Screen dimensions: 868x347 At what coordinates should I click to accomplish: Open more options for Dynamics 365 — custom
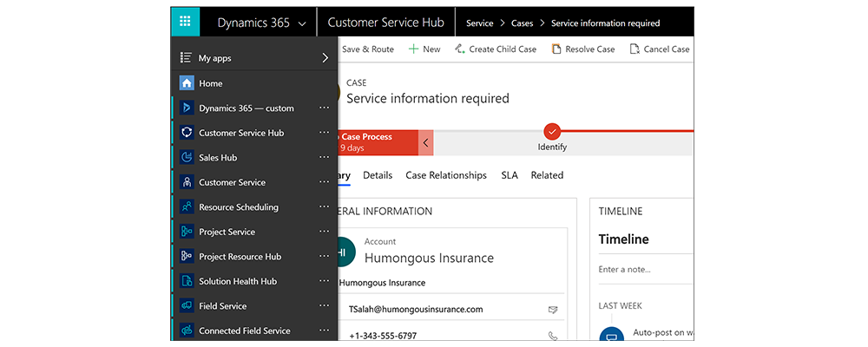pyautogui.click(x=325, y=108)
